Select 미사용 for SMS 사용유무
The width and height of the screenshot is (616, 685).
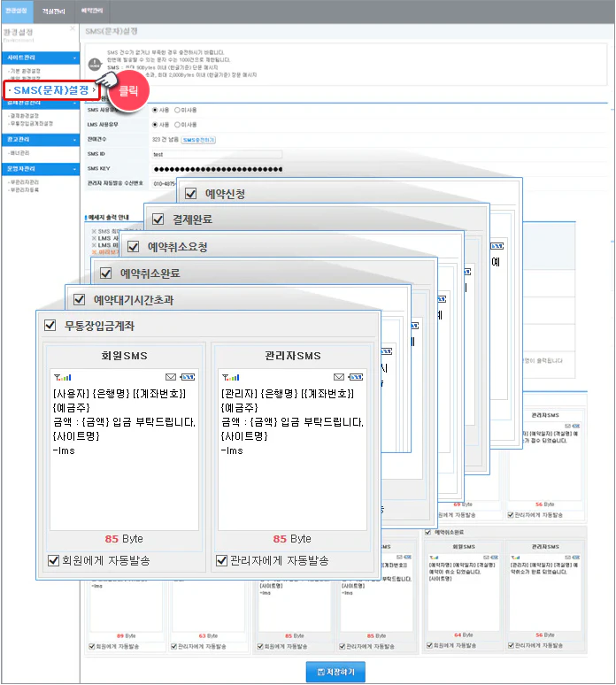click(177, 110)
